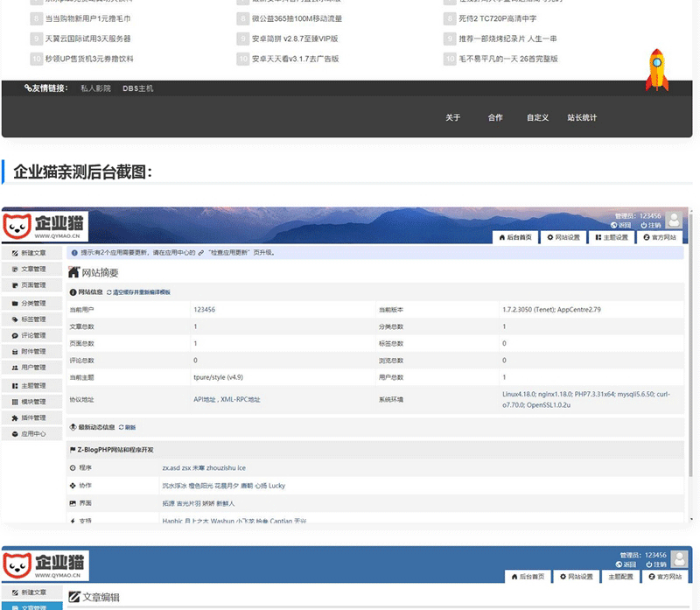Click 返回 on the blue banner
Viewport: 700px width, 610px height.
626,564
